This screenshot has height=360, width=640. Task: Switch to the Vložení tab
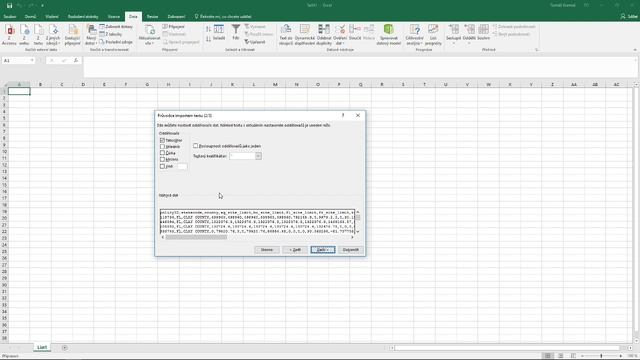52,17
